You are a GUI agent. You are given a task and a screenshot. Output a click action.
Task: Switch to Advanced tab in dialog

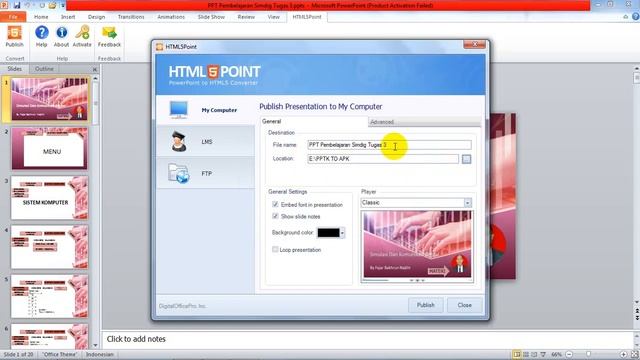click(x=424, y=122)
